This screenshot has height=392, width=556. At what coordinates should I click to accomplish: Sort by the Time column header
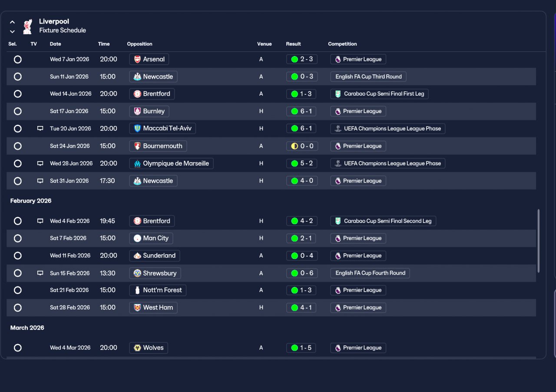[x=104, y=44]
